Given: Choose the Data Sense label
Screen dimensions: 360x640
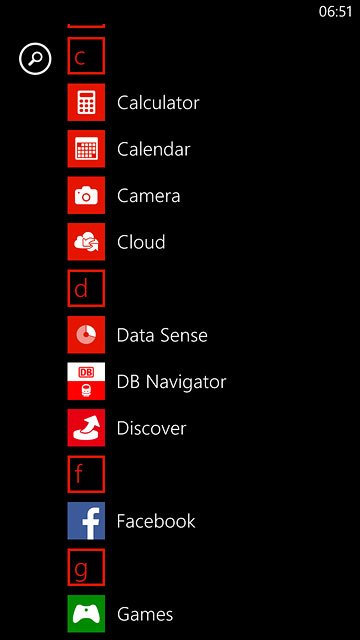Looking at the screenshot, I should click(x=162, y=336).
